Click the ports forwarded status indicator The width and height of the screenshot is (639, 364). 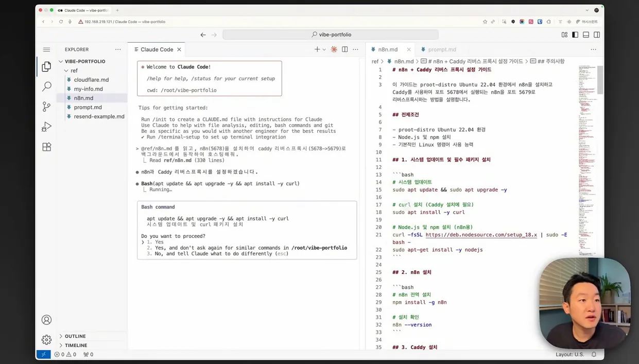coord(88,354)
